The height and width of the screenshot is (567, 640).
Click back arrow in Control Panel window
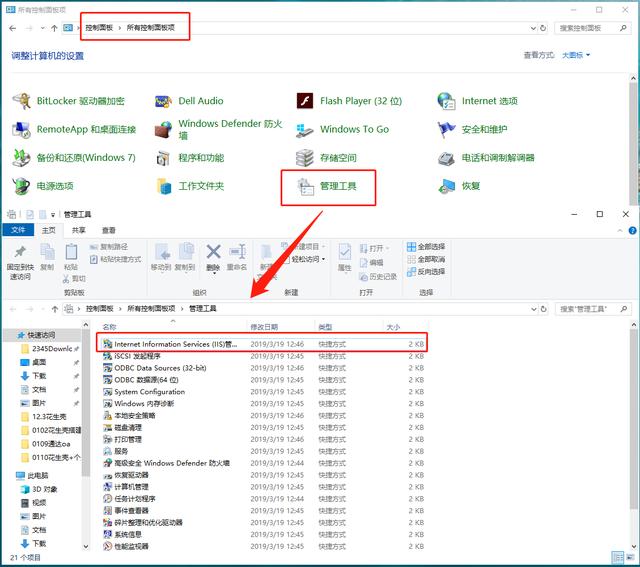click(13, 28)
